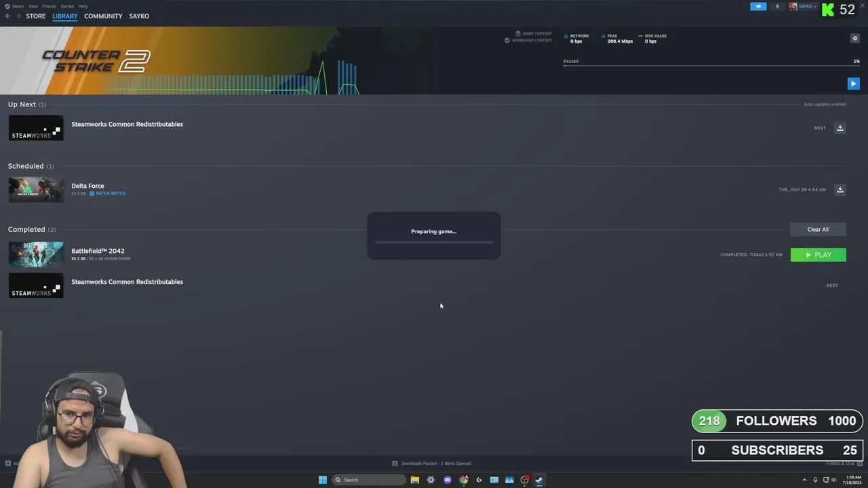Click 'Downloads Paused - 2 Items Queued' status
Screen dimensions: 868x488
(431, 464)
